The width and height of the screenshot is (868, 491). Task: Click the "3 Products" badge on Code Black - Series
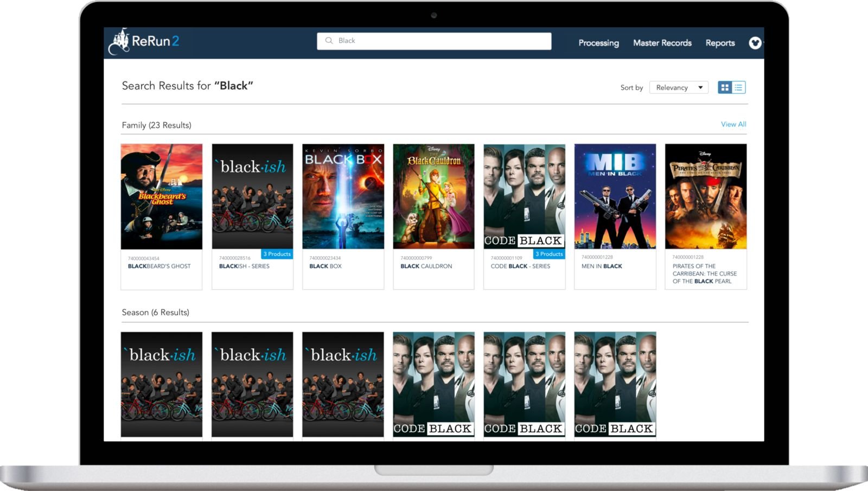[549, 254]
